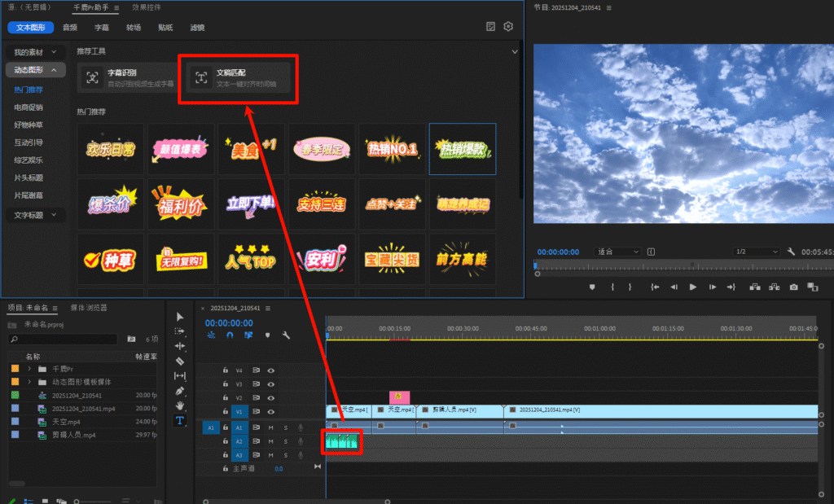Select the Razor tool in the timeline toolbar

click(180, 361)
